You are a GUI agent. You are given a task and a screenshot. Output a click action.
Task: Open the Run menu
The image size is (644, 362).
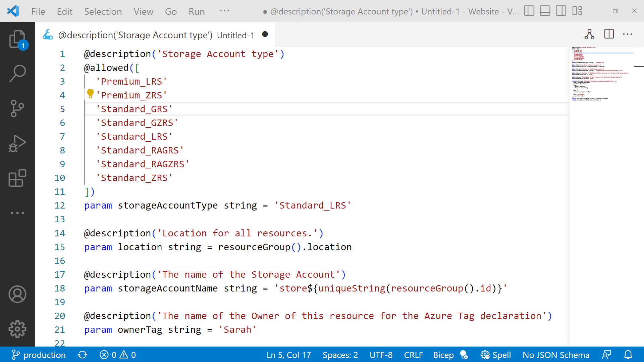click(x=196, y=11)
